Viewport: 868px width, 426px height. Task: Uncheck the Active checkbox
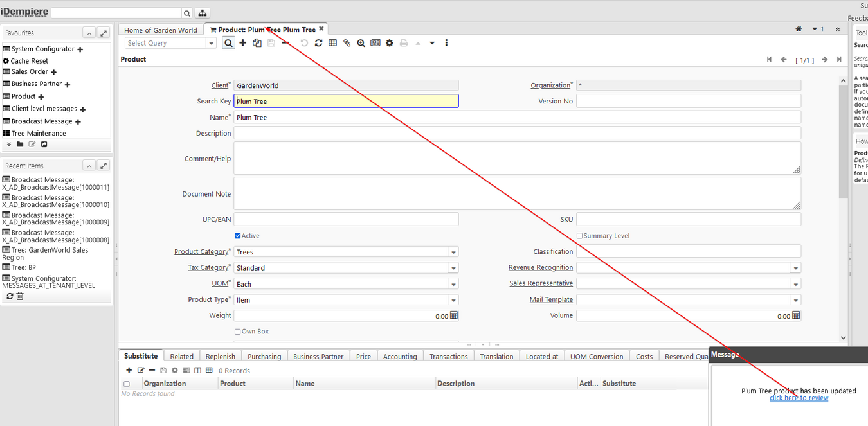click(238, 236)
